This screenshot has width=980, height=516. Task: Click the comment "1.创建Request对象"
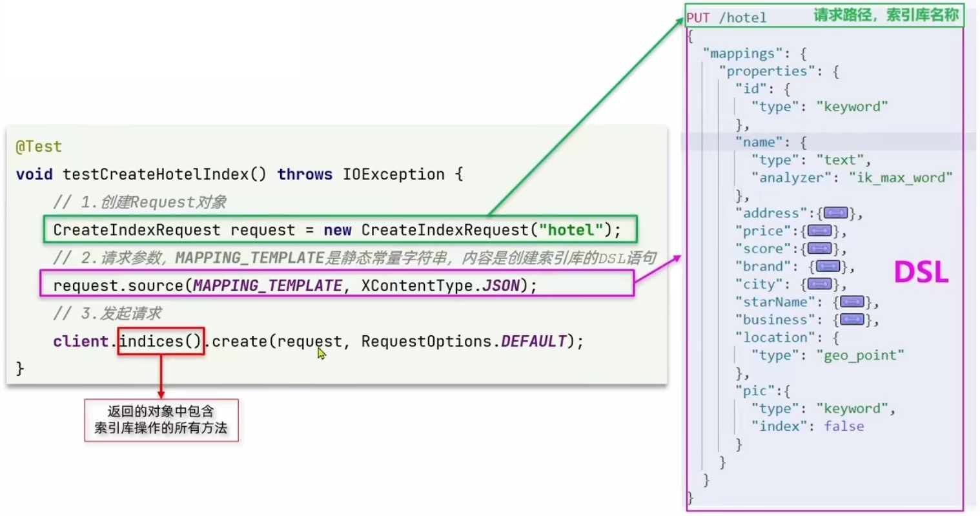139,202
